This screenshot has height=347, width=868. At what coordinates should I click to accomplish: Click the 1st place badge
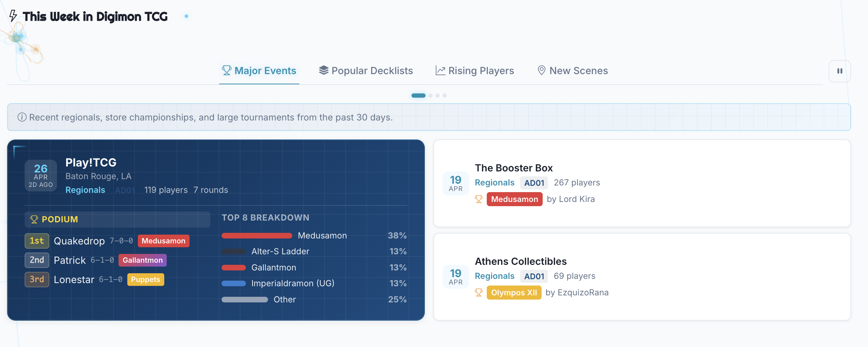click(x=37, y=241)
